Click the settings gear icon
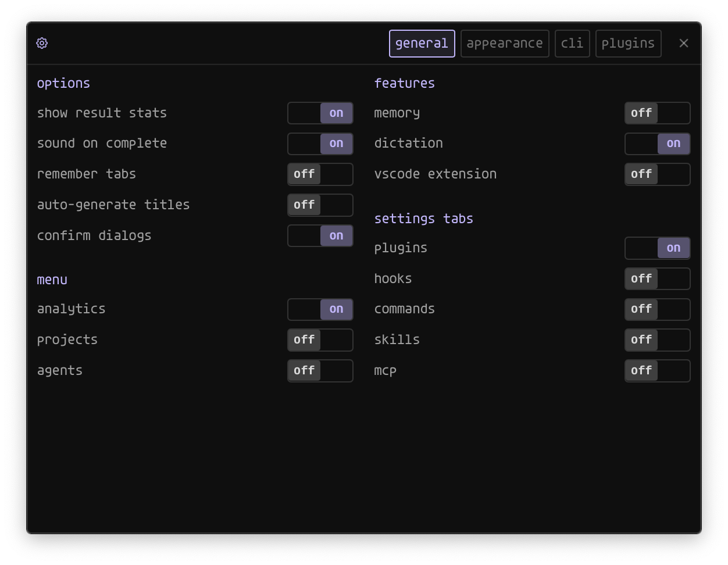 tap(41, 43)
